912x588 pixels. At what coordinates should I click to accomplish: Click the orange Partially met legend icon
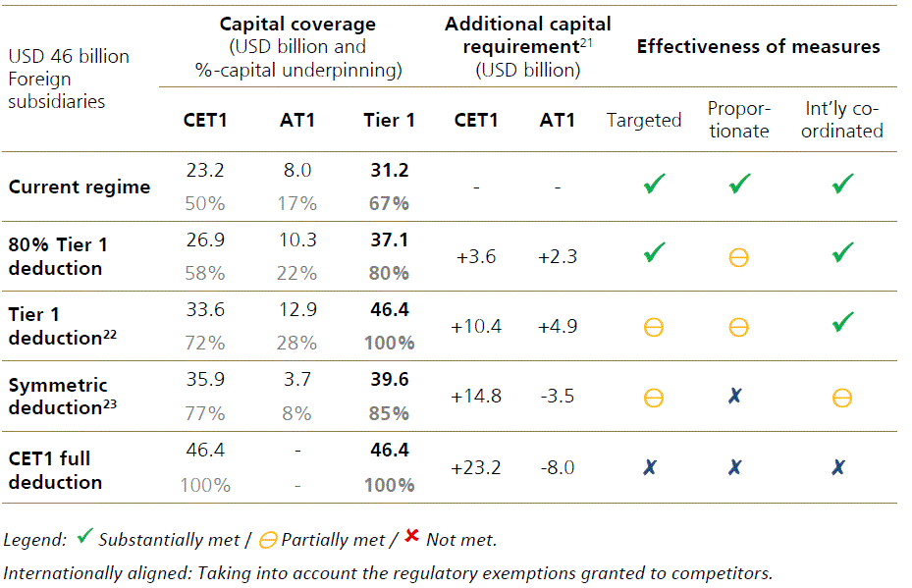(x=267, y=539)
